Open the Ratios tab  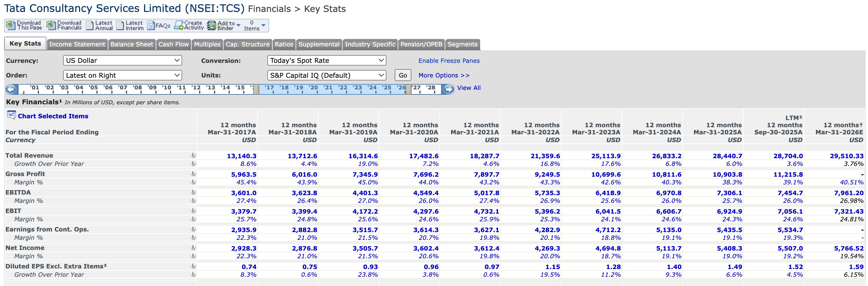(284, 44)
